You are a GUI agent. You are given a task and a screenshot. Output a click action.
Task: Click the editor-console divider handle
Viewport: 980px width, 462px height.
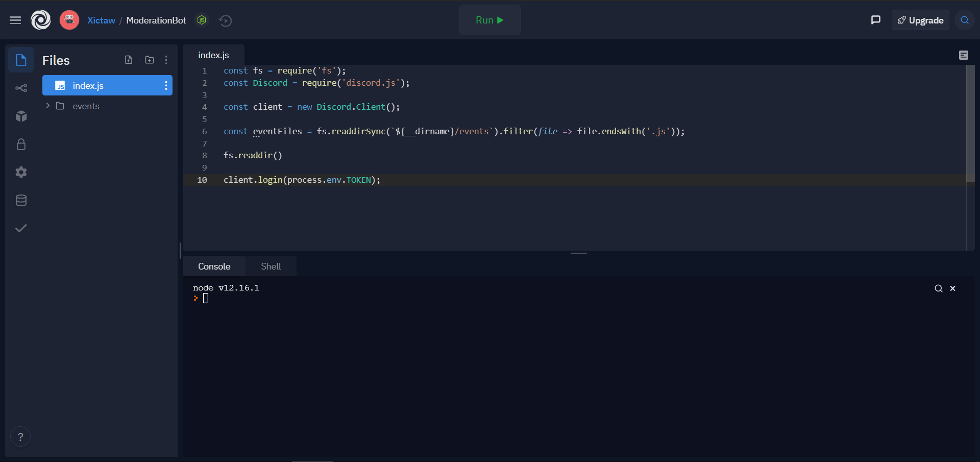tap(579, 253)
